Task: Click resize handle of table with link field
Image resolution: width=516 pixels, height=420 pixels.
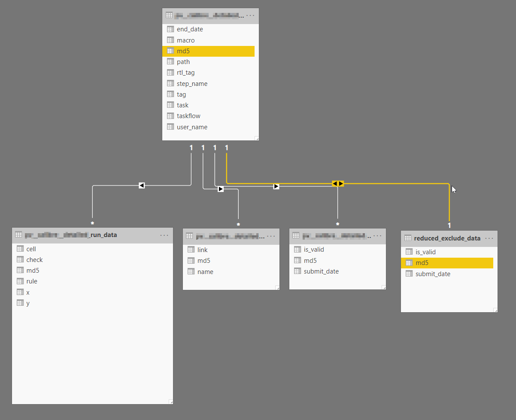Action: click(277, 288)
